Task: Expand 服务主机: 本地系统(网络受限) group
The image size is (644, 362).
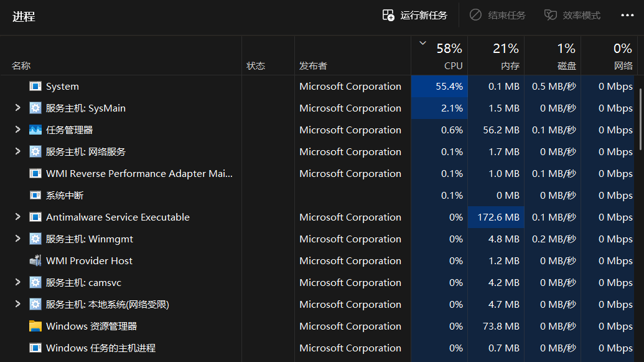Action: coord(17,304)
